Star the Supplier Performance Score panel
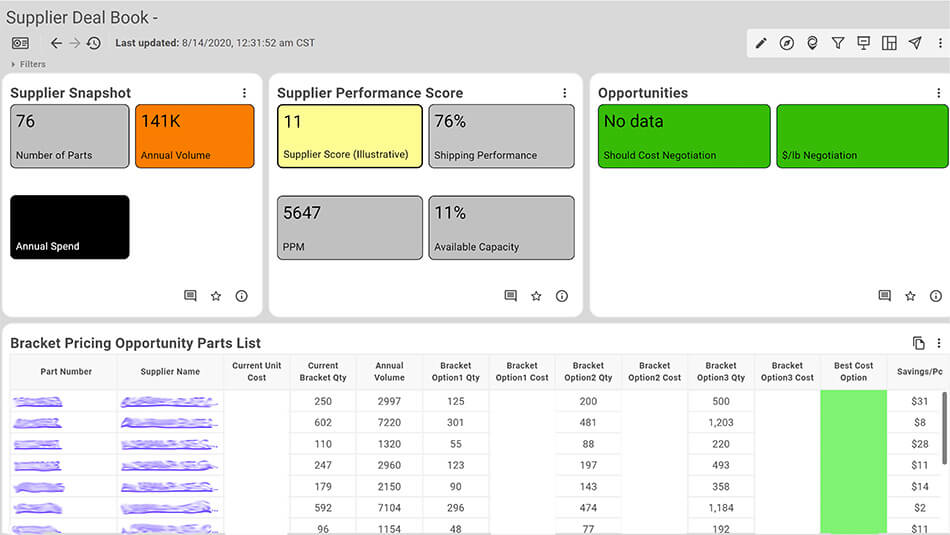This screenshot has width=950, height=535. coord(536,296)
